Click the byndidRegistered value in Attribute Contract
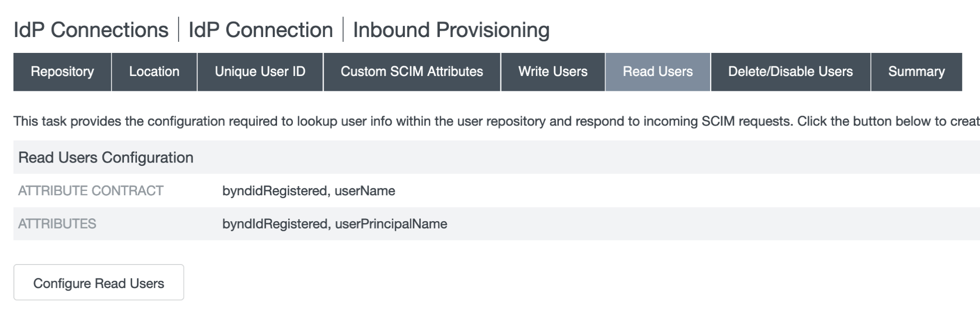Viewport: 980px width, 315px height. [x=275, y=191]
